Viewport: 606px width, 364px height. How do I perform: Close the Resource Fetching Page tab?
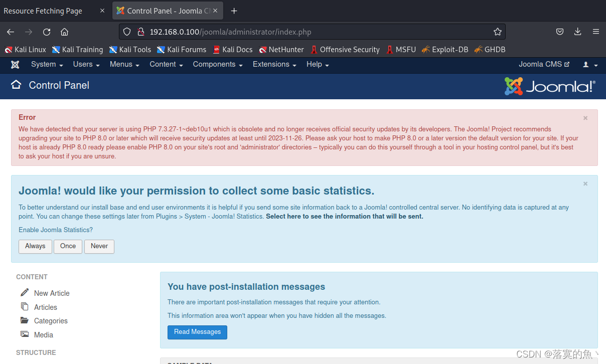tap(102, 11)
